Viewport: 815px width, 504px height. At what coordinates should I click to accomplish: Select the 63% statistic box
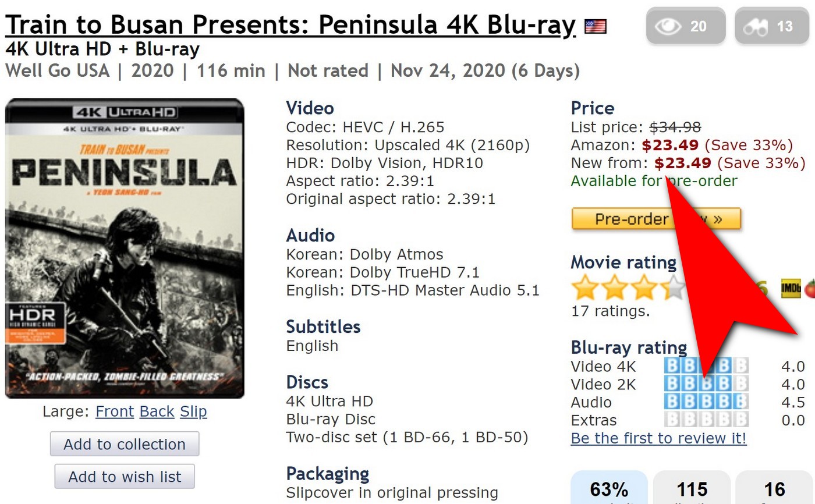coord(609,489)
